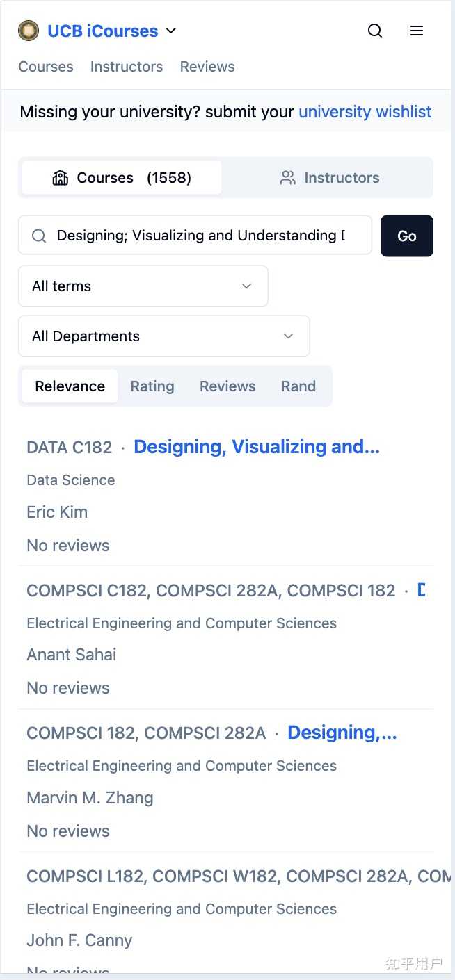Click the building icon in Courses toggle
Screen dimensions: 455x980
61,178
